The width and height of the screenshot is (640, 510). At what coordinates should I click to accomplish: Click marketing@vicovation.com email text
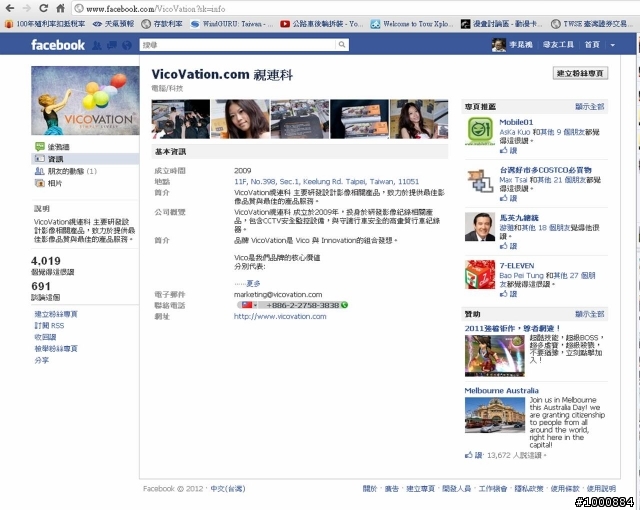(x=278, y=294)
